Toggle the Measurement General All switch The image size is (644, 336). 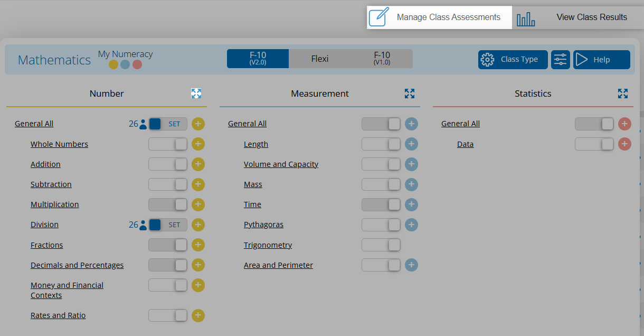click(381, 124)
